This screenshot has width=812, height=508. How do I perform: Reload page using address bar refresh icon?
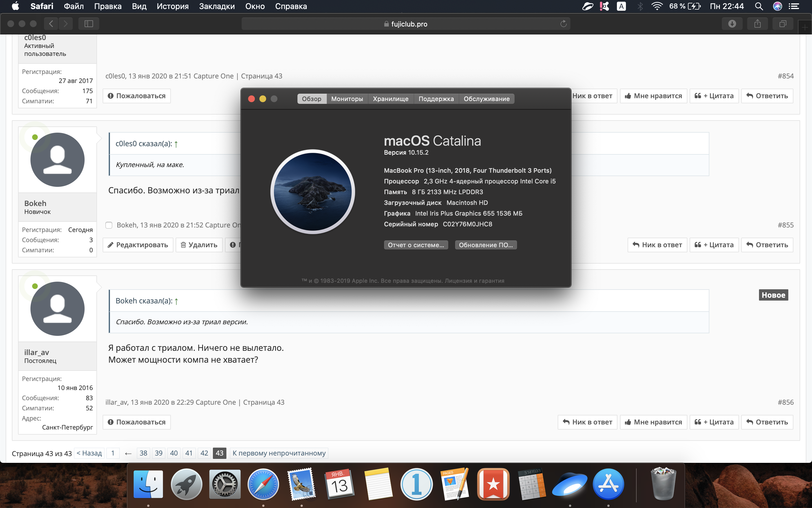[563, 23]
